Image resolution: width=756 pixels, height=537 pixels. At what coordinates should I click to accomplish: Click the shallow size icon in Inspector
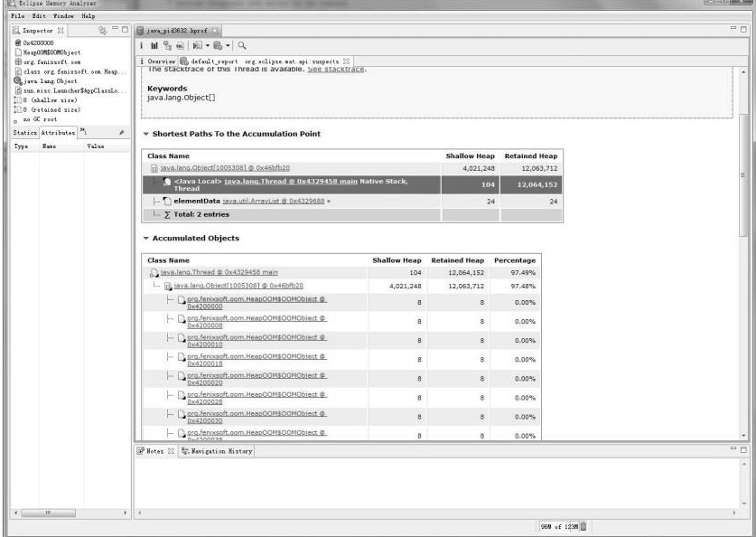17,99
